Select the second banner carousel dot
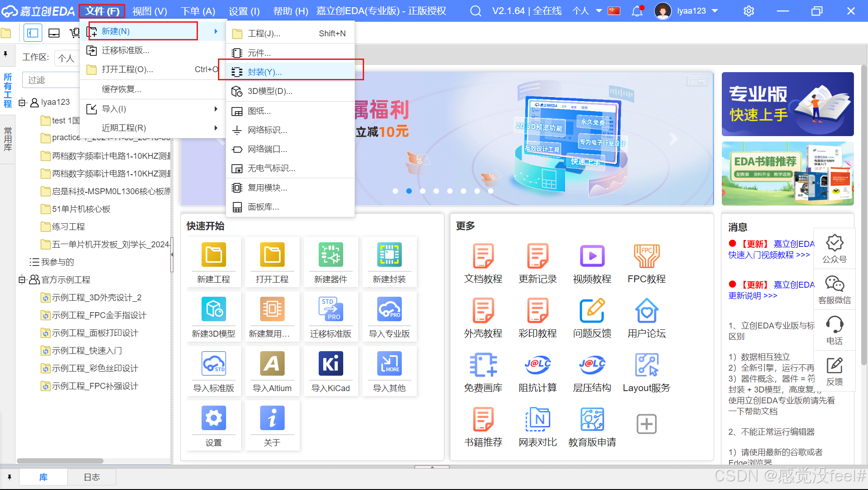The width and height of the screenshot is (868, 490). 409,191
